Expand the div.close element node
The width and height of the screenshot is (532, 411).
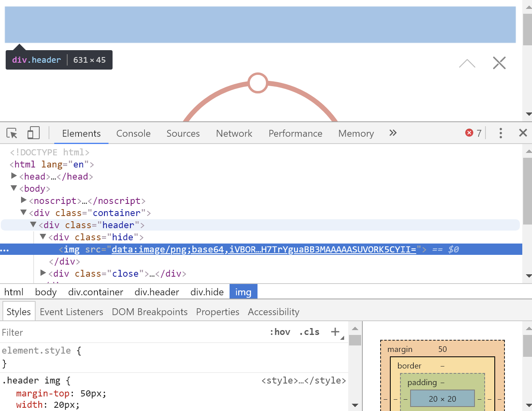(43, 273)
